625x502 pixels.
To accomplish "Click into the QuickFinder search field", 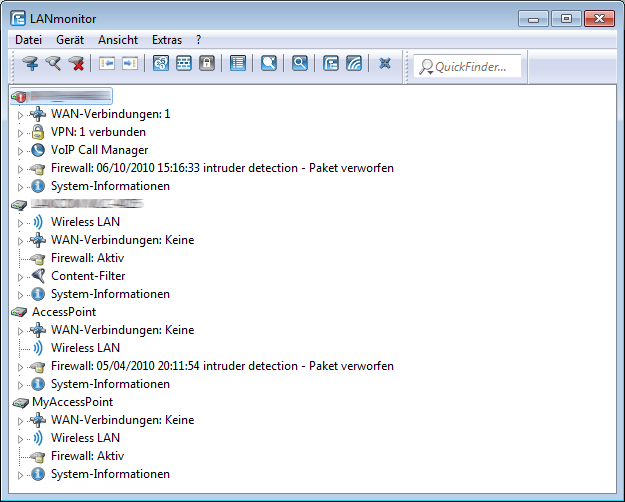I will 470,67.
